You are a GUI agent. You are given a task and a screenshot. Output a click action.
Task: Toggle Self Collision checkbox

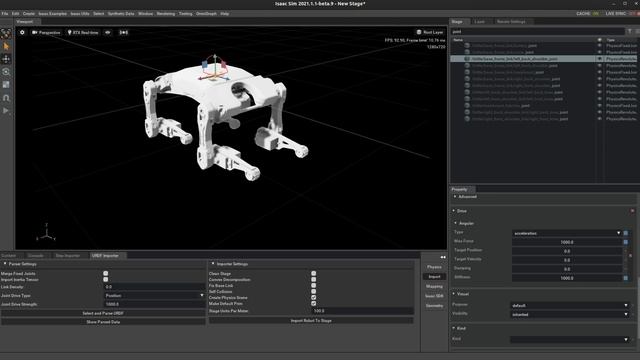(x=313, y=291)
